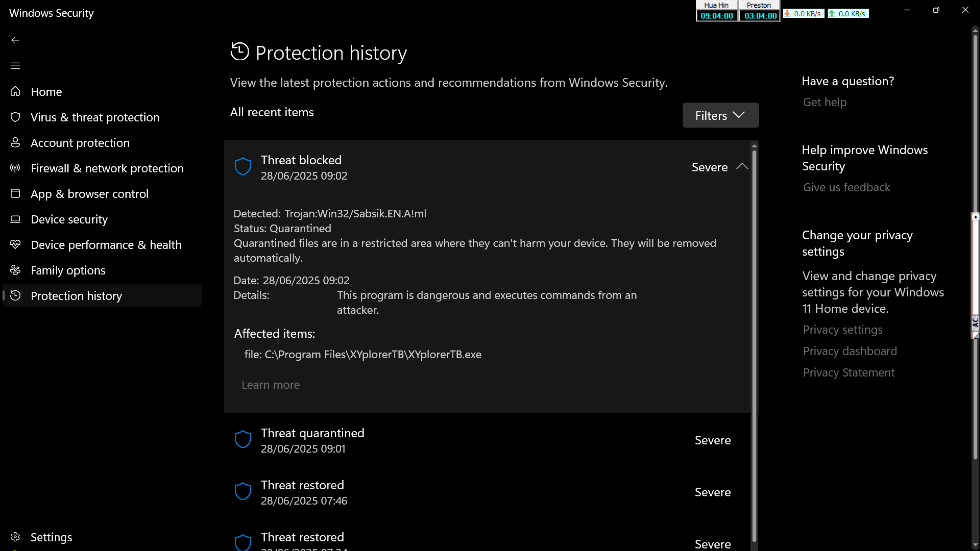Click the Learn more link
Viewport: 980px width, 551px height.
(270, 385)
